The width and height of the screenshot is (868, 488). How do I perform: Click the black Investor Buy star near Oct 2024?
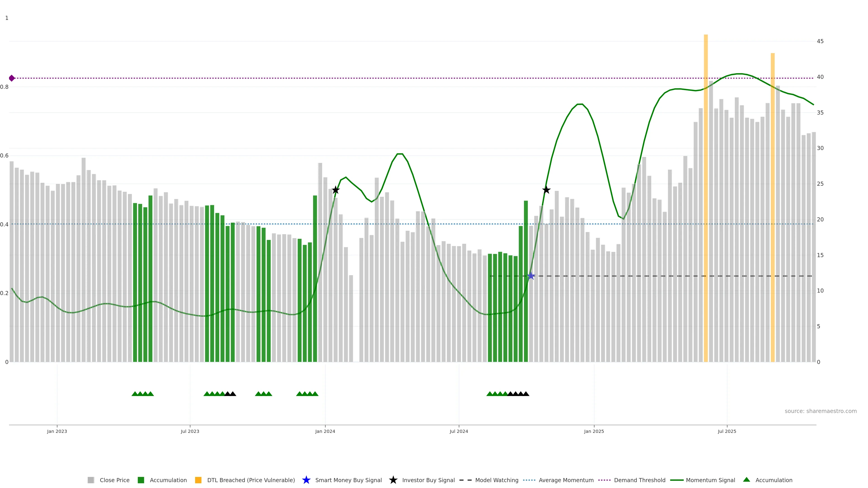click(546, 190)
